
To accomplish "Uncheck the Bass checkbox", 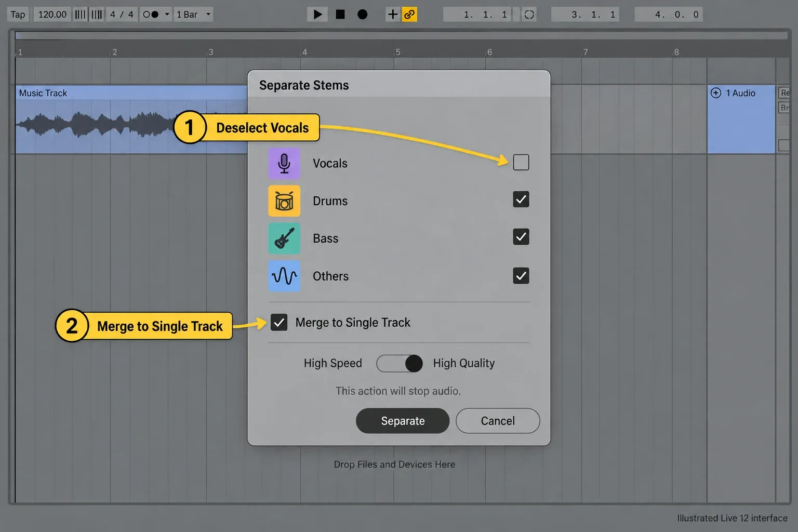I will 521,237.
